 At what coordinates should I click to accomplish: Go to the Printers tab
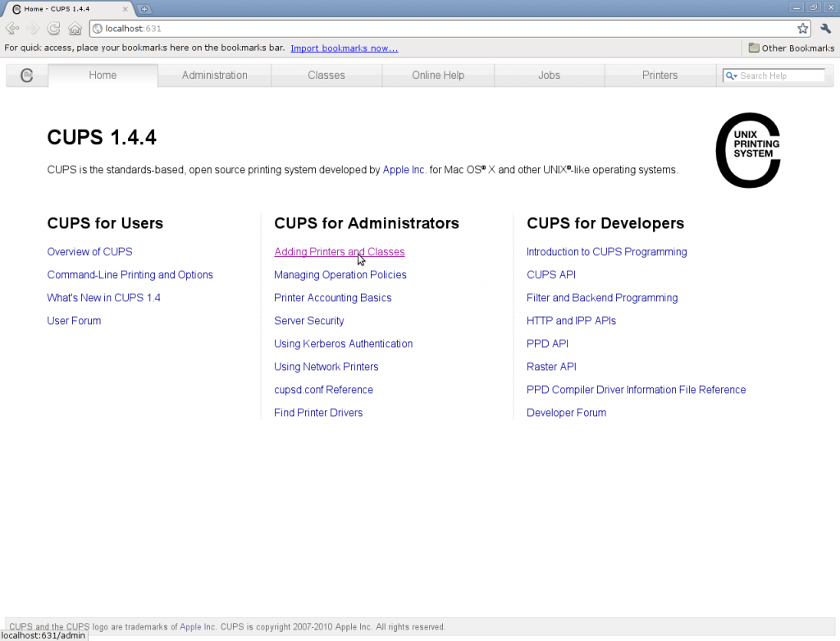[660, 75]
